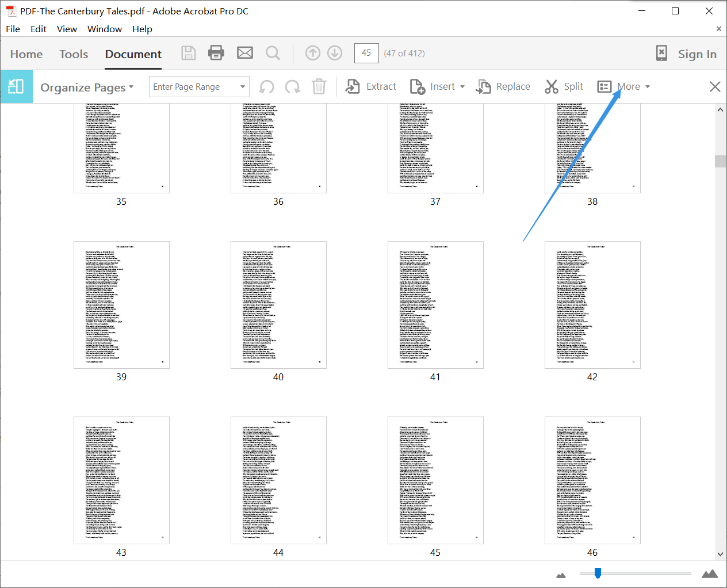
Task: Switch to the Tools tab
Action: (x=74, y=54)
